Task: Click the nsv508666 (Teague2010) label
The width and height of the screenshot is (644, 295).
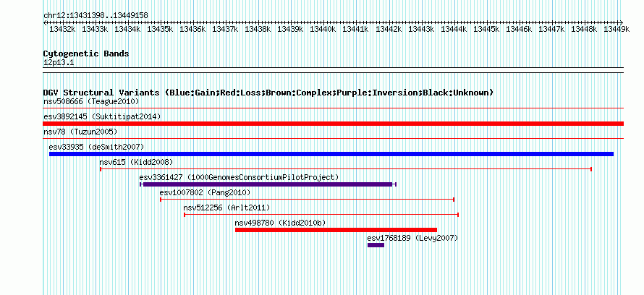Action: coord(91,101)
